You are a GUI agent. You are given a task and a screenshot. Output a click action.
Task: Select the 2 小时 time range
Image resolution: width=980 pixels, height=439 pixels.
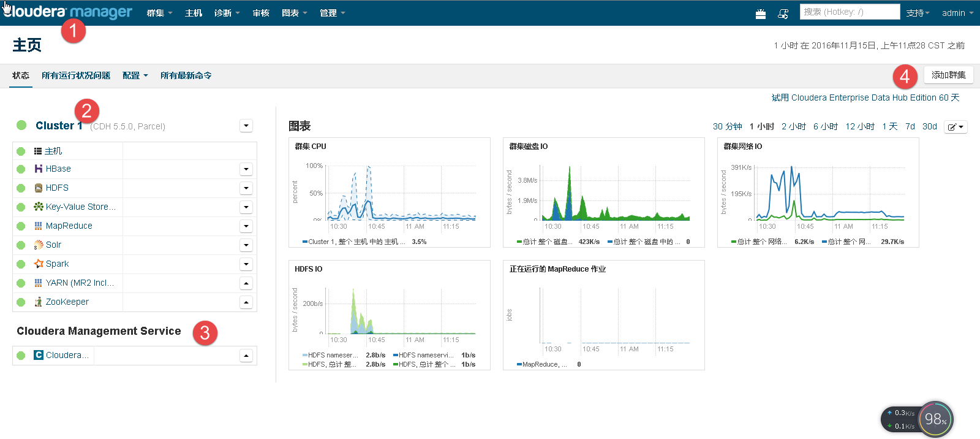tap(793, 126)
